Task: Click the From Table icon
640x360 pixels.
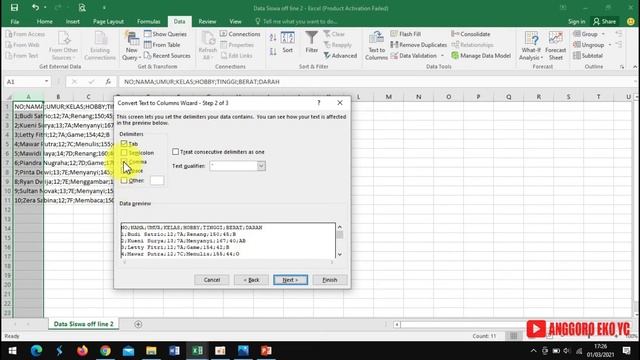Action: pyautogui.click(x=147, y=45)
